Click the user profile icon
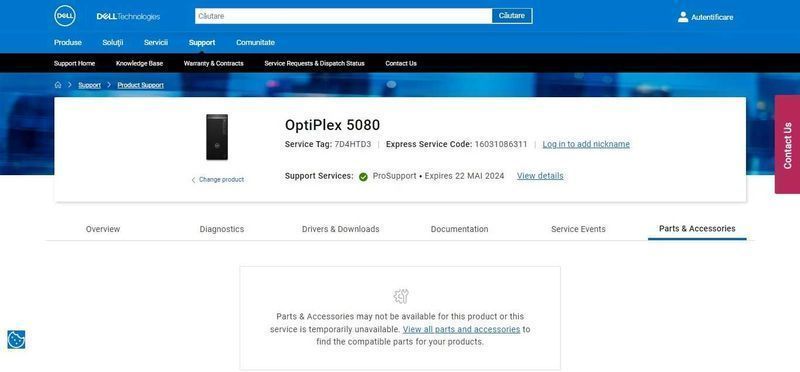This screenshot has height=372, width=800. tap(683, 17)
